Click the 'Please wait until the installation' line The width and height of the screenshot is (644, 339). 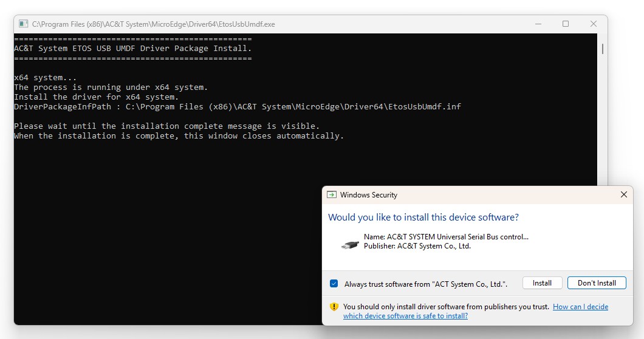166,126
